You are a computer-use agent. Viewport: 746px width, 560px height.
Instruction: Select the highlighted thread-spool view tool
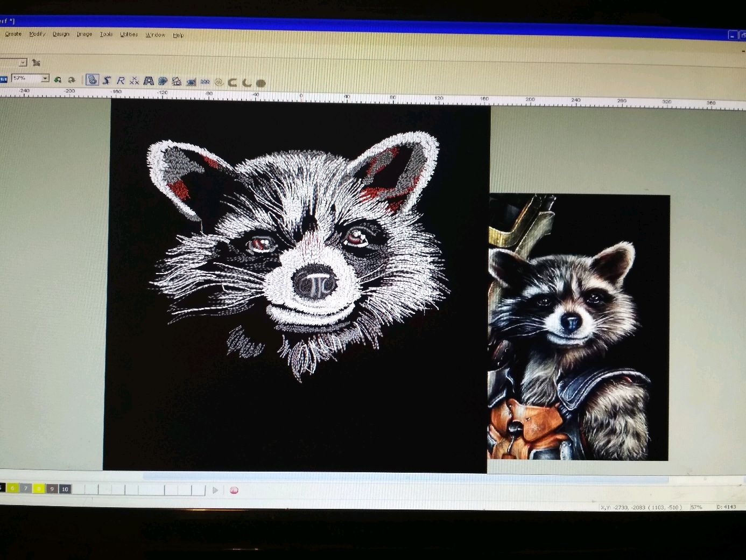93,80
